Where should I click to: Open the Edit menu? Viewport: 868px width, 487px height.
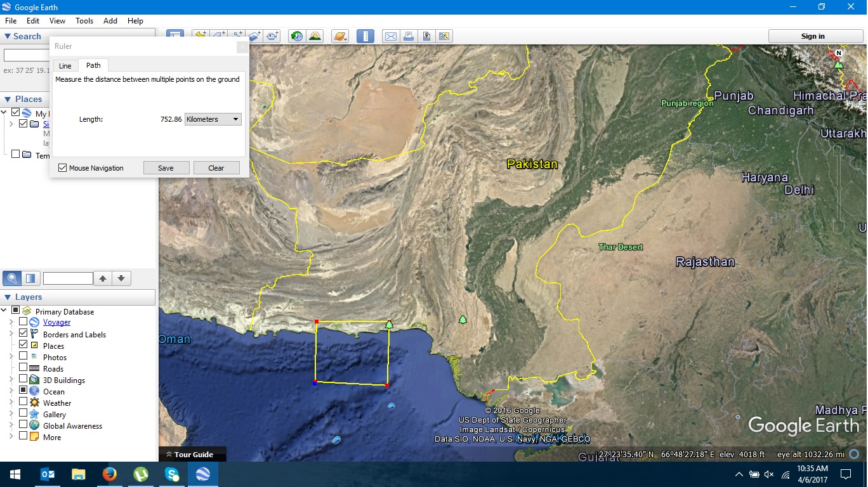tap(33, 21)
